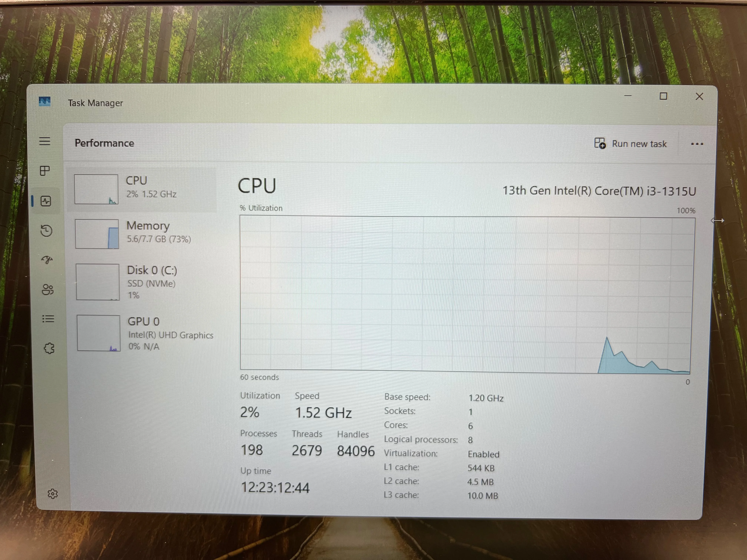Viewport: 747px width, 560px height.
Task: Maximize the Task Manager window
Action: pyautogui.click(x=663, y=96)
